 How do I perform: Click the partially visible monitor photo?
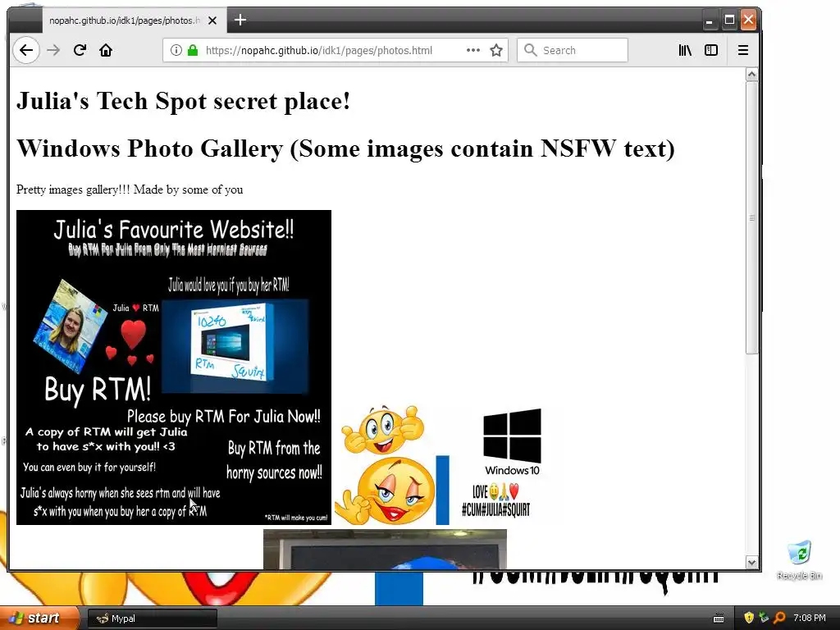(x=385, y=549)
